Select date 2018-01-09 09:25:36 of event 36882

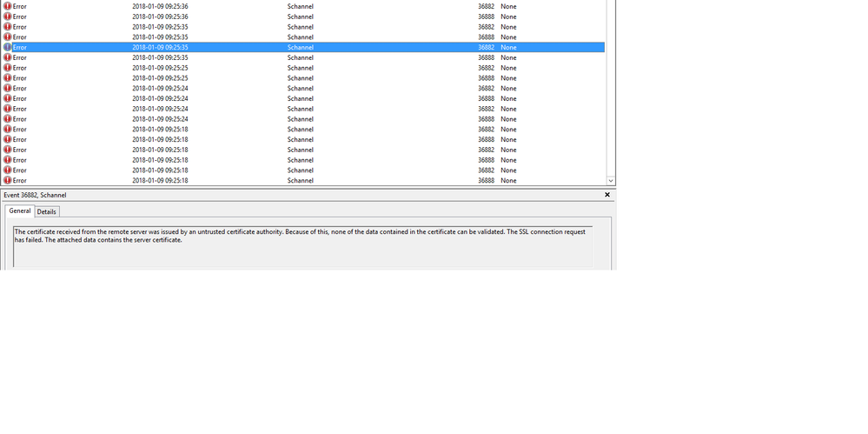point(160,6)
